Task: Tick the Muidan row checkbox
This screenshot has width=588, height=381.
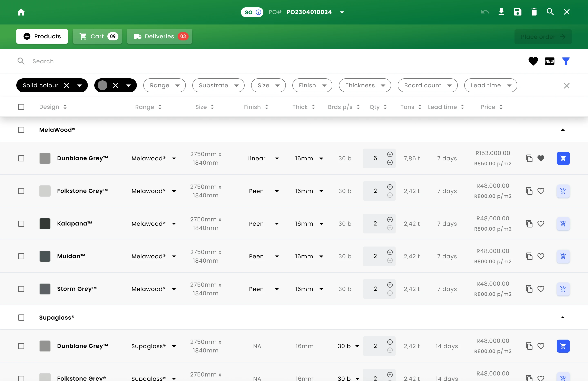Action: [21, 256]
